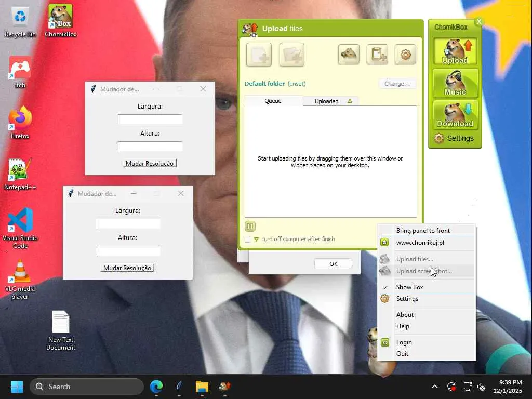
Task: Click Mudar Resolução button in lower Mudador window
Action: [x=127, y=268]
